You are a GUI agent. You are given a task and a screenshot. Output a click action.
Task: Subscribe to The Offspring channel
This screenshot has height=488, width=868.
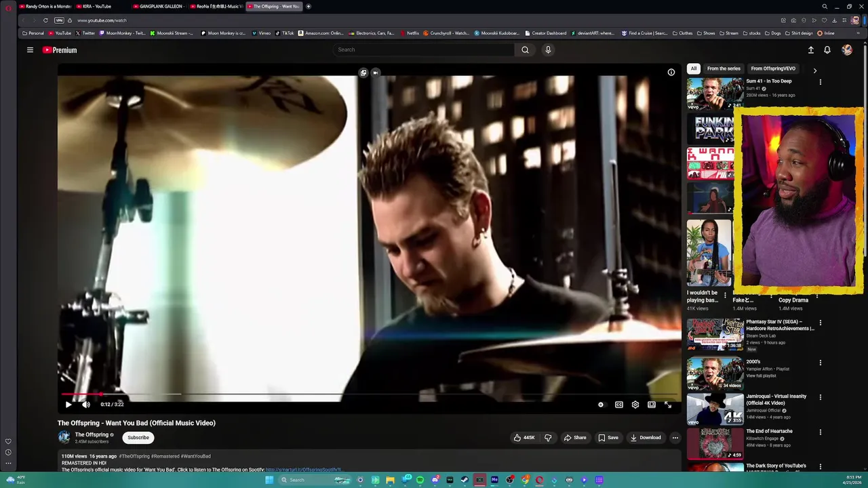coord(138,438)
